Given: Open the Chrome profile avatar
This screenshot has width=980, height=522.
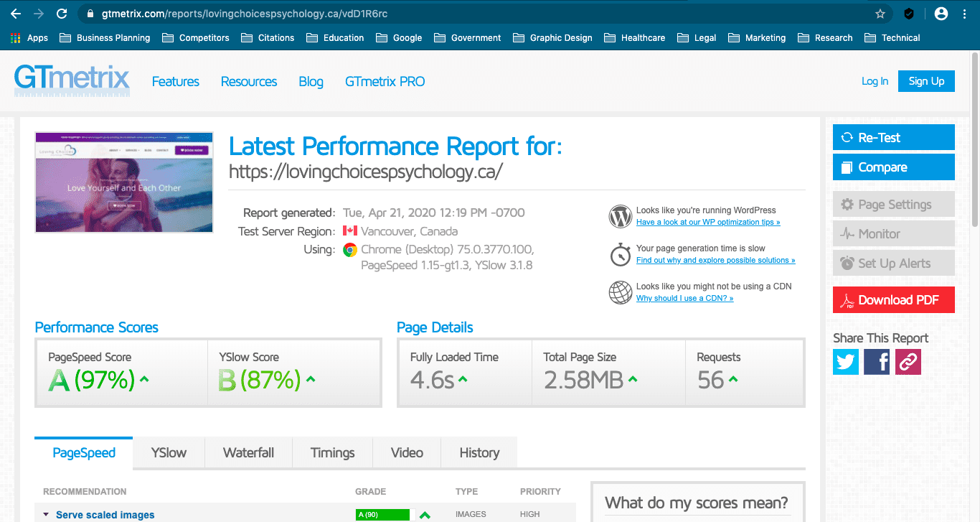Looking at the screenshot, I should pyautogui.click(x=941, y=14).
